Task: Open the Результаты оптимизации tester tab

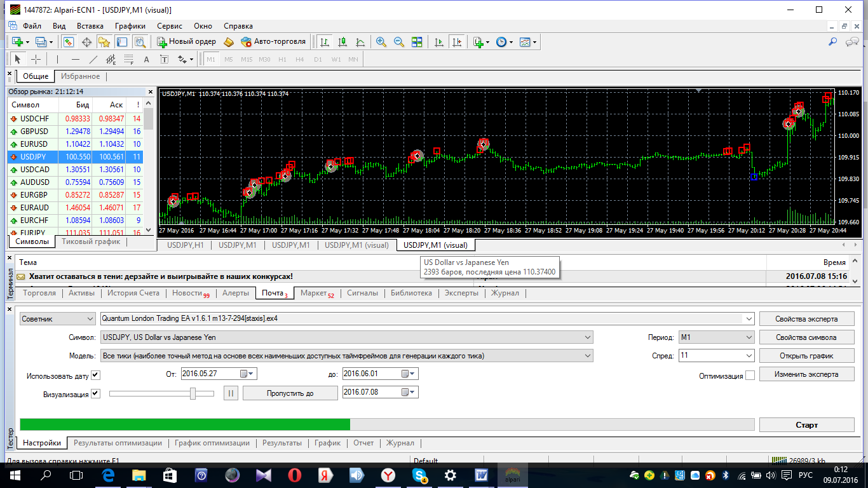Action: (x=118, y=443)
